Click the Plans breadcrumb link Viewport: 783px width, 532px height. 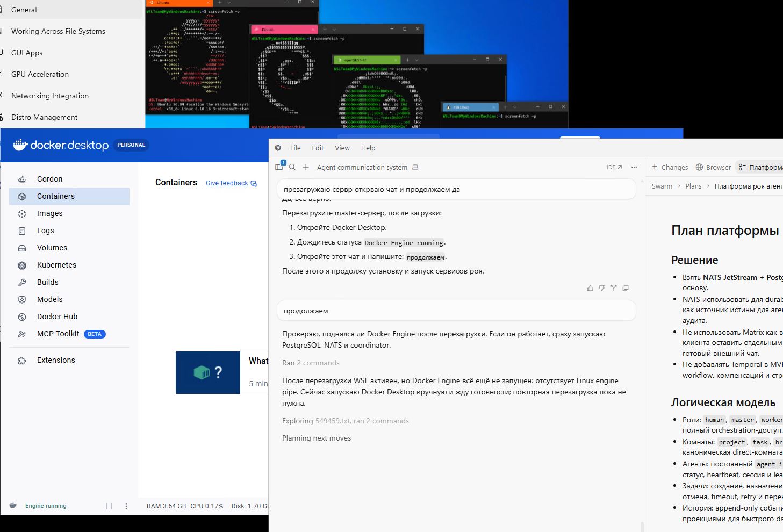(693, 186)
